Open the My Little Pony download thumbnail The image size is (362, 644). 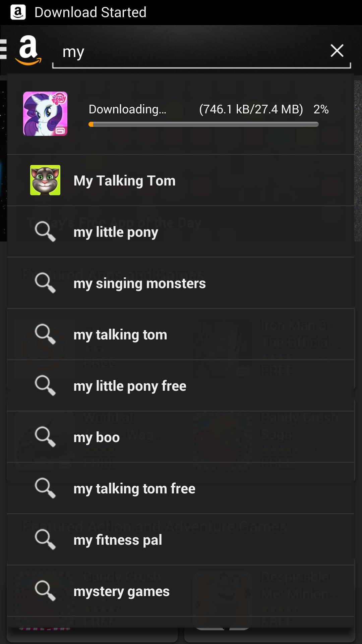pyautogui.click(x=45, y=114)
